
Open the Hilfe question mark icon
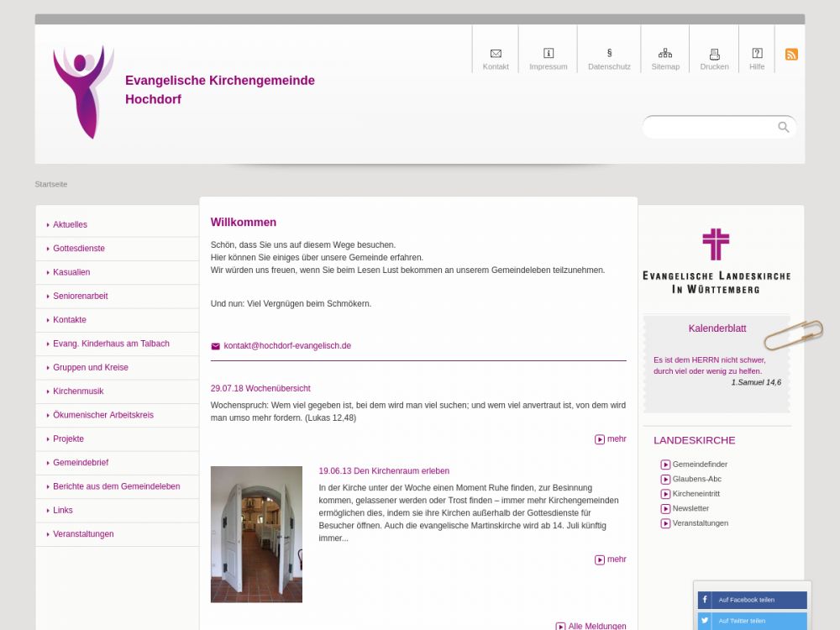coord(757,54)
